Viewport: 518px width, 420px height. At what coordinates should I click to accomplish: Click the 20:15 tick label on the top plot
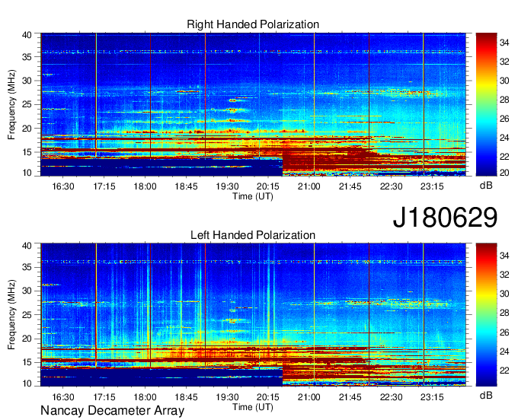tap(268, 186)
